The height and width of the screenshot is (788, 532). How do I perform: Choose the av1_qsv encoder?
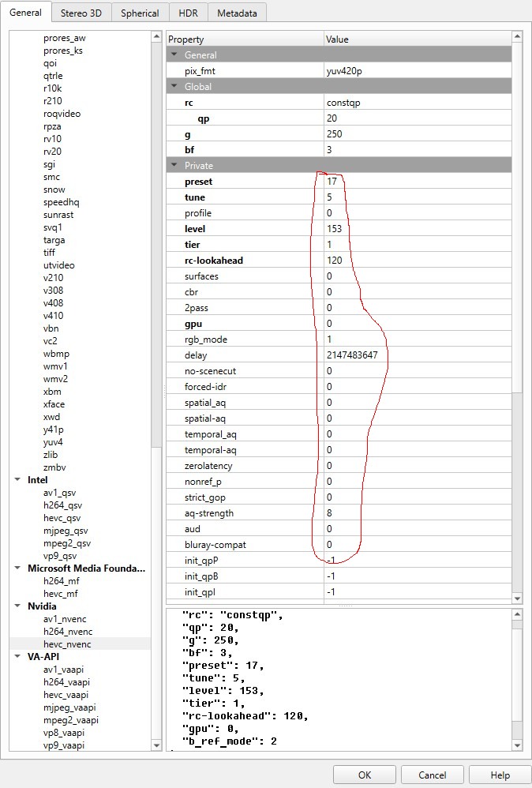60,493
